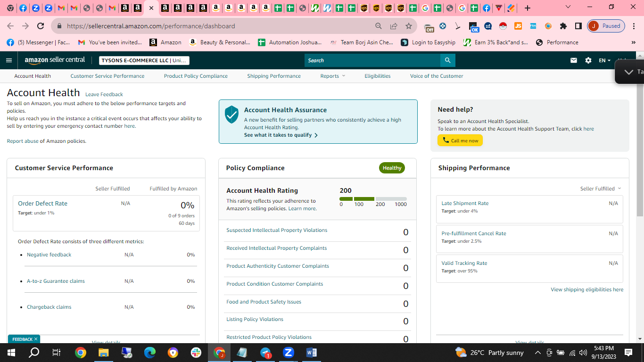This screenshot has height=362, width=644.
Task: Open the Listing Policy Violations link
Action: tap(255, 319)
